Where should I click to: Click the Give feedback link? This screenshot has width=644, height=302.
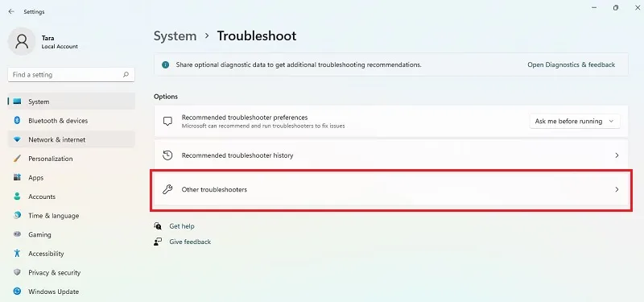point(190,242)
